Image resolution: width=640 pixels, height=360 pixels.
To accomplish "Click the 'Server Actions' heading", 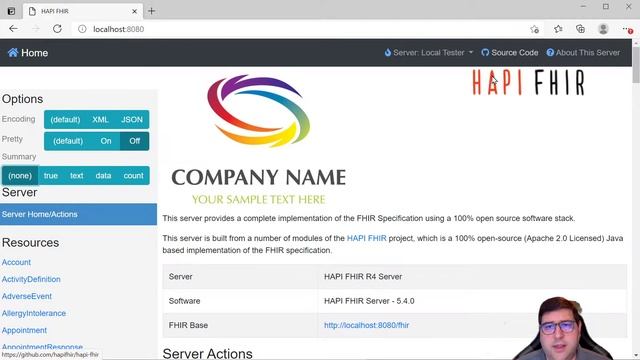I will click(x=207, y=353).
